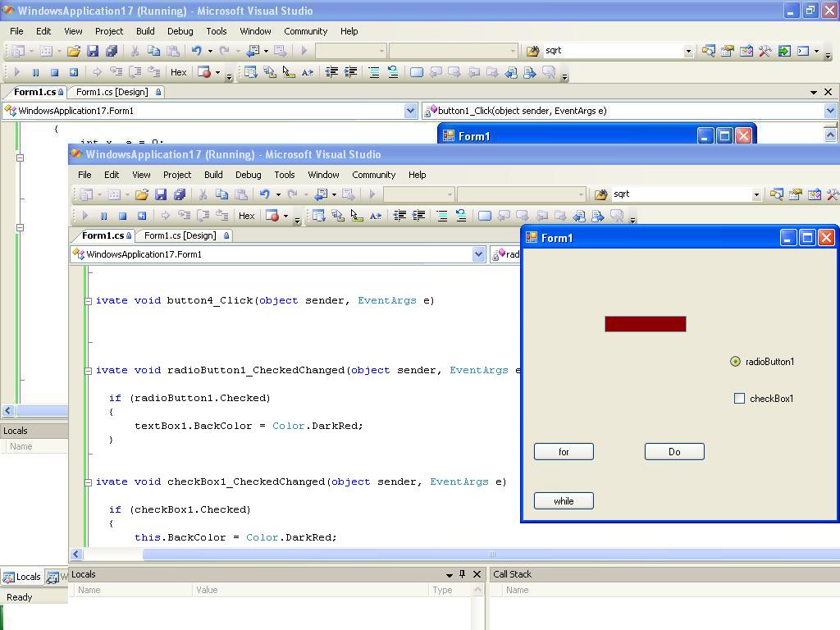840x630 pixels.
Task: Select Form1.cs code tab in front window
Action: pyautogui.click(x=105, y=235)
